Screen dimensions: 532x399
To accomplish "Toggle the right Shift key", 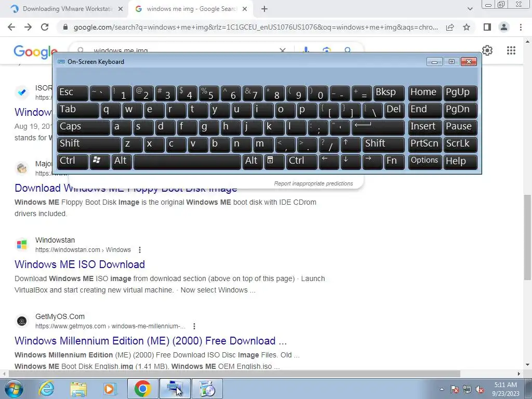I will (x=383, y=144).
